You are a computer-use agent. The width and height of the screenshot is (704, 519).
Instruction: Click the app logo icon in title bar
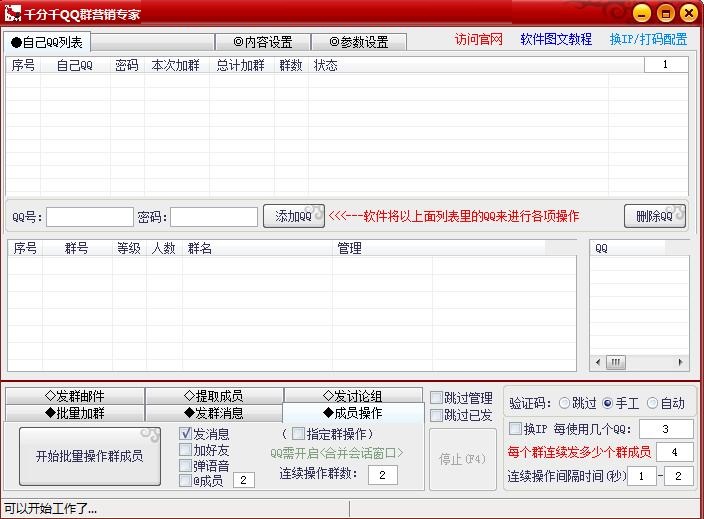click(13, 13)
